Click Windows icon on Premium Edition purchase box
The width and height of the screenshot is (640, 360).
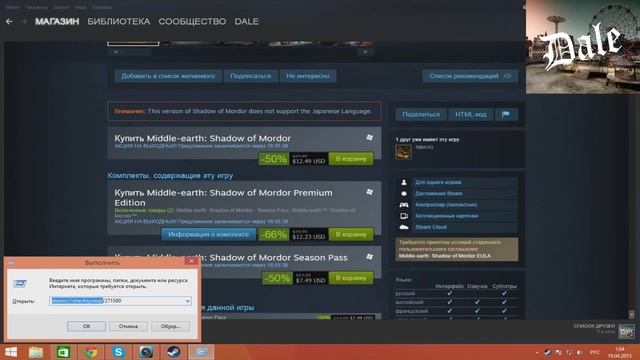coord(369,192)
